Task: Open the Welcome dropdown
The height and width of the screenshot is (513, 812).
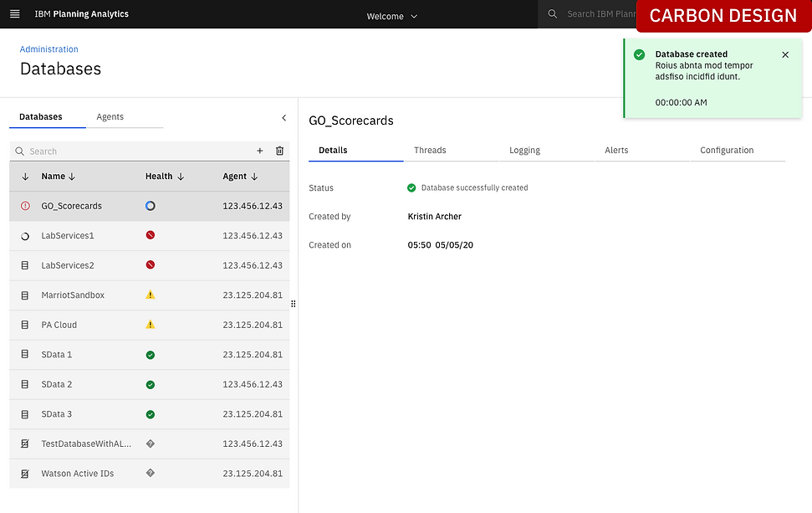Action: point(392,16)
